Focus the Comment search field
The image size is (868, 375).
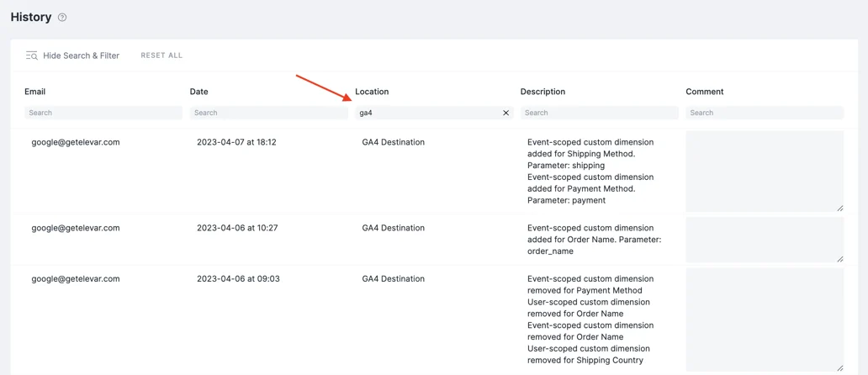coord(765,113)
